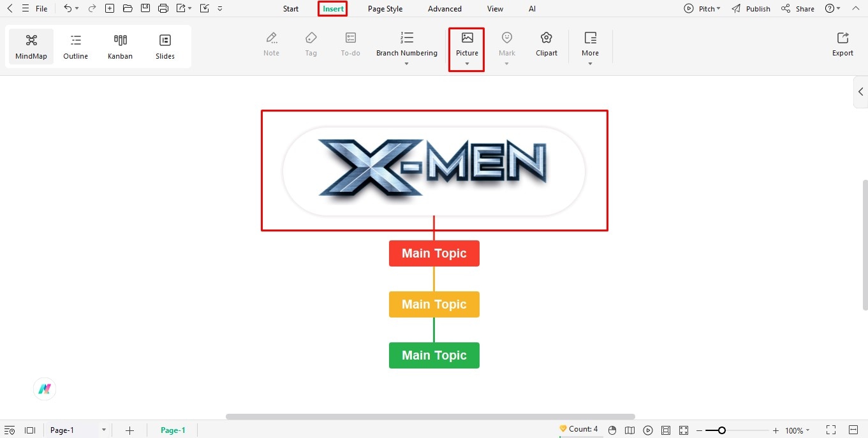Viewport: 868px width, 438px height.
Task: Select the yellow Main Topic node
Action: click(x=434, y=304)
